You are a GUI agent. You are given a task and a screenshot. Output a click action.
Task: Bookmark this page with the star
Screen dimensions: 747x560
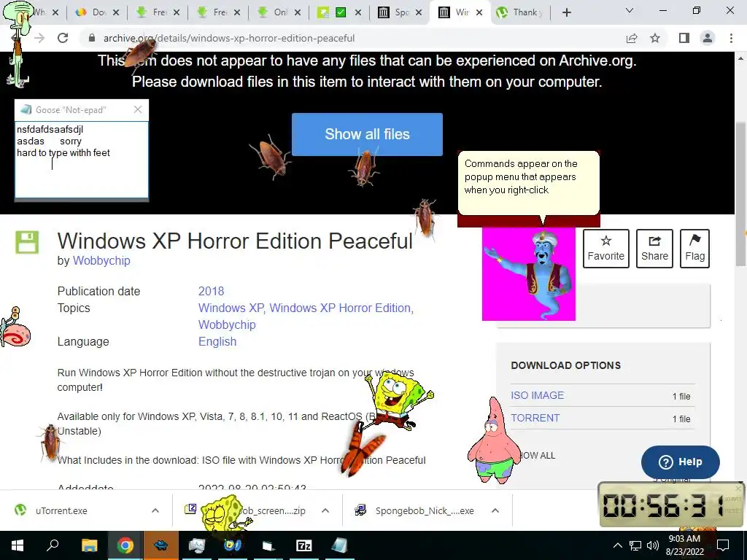pyautogui.click(x=655, y=38)
